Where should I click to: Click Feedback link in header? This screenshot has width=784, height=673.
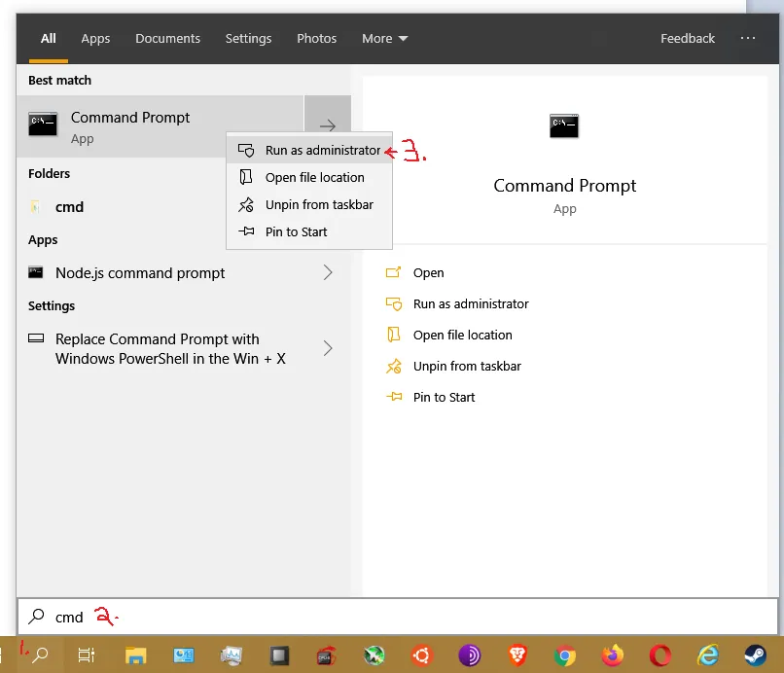click(x=688, y=39)
